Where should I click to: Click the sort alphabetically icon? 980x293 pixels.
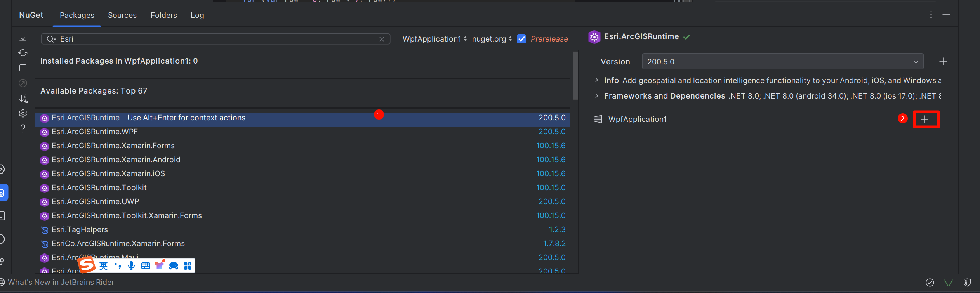click(23, 98)
